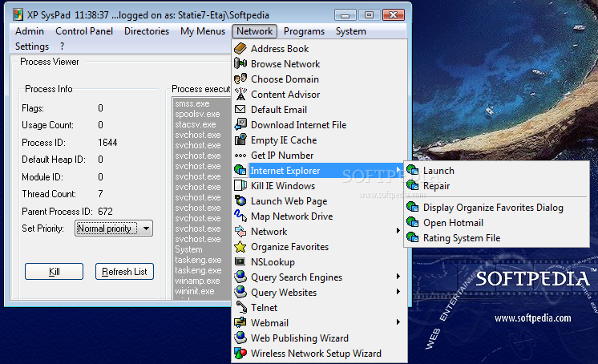Image resolution: width=598 pixels, height=364 pixels.
Task: Click XP SysPad title bar app icon
Action: (x=18, y=15)
